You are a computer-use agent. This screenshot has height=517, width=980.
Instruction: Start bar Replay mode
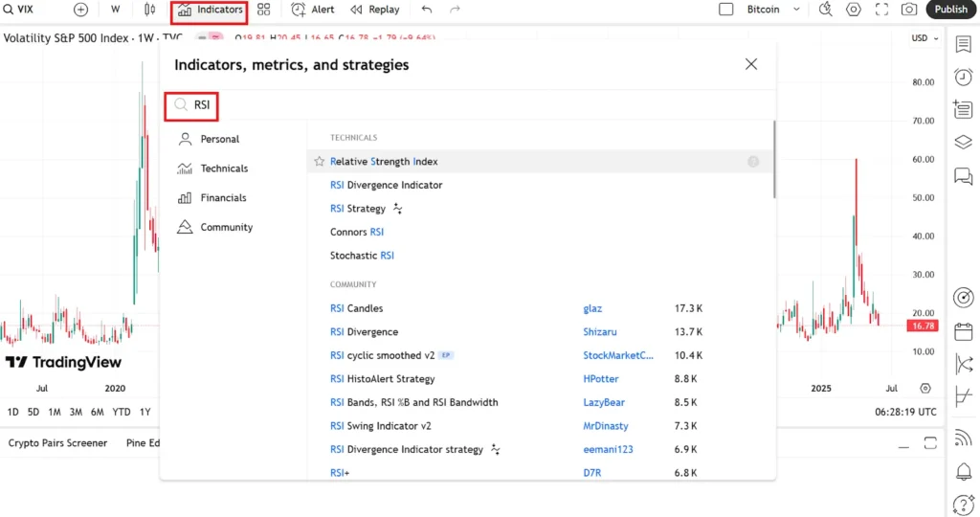click(375, 10)
